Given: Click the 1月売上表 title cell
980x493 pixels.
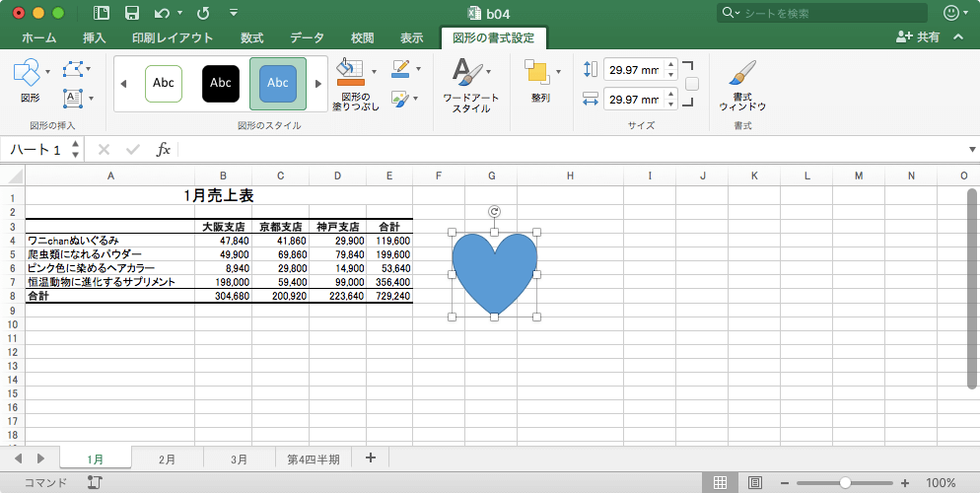Looking at the screenshot, I should coord(219,196).
